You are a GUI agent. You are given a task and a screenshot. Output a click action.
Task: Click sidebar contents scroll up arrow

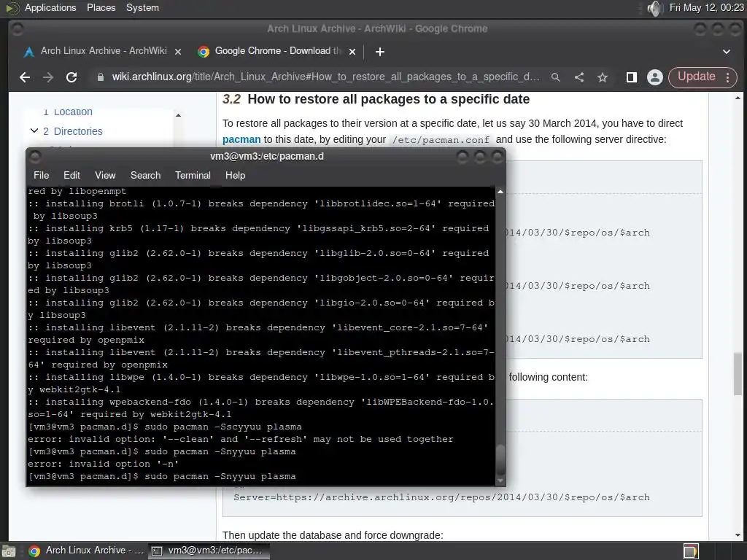[x=178, y=115]
